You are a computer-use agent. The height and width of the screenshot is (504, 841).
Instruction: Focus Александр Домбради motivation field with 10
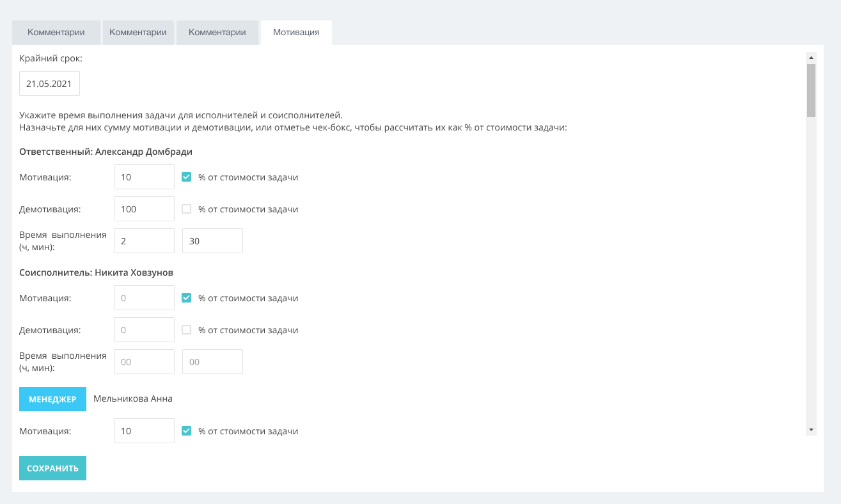tap(144, 177)
